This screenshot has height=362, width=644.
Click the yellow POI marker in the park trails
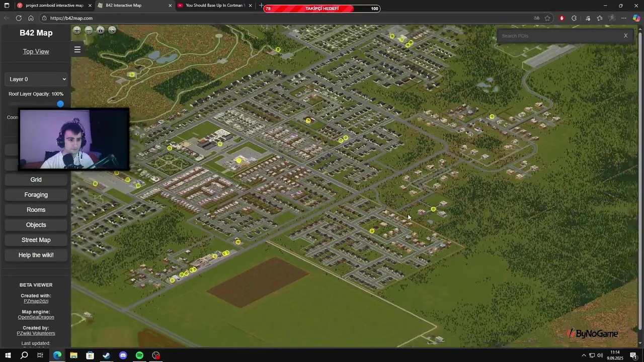coord(132,75)
